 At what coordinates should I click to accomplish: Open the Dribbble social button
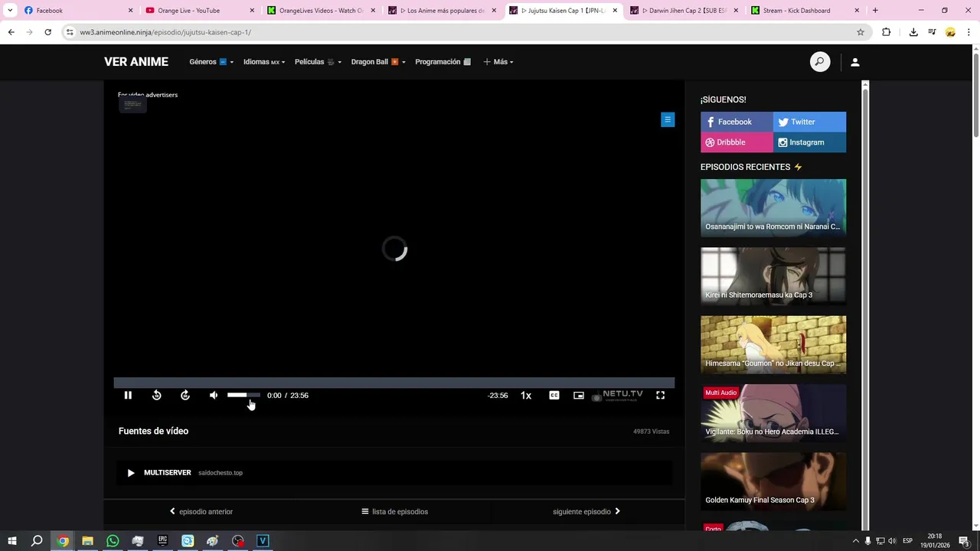point(737,142)
